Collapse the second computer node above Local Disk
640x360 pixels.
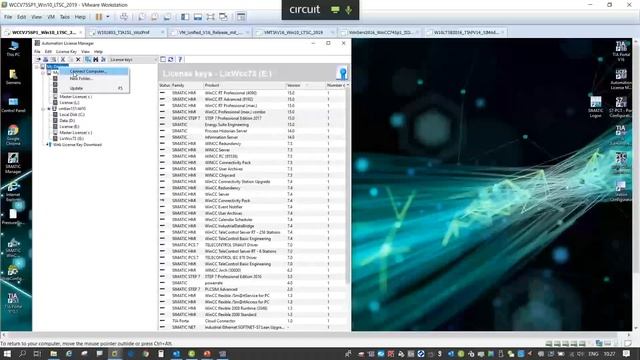click(43, 109)
